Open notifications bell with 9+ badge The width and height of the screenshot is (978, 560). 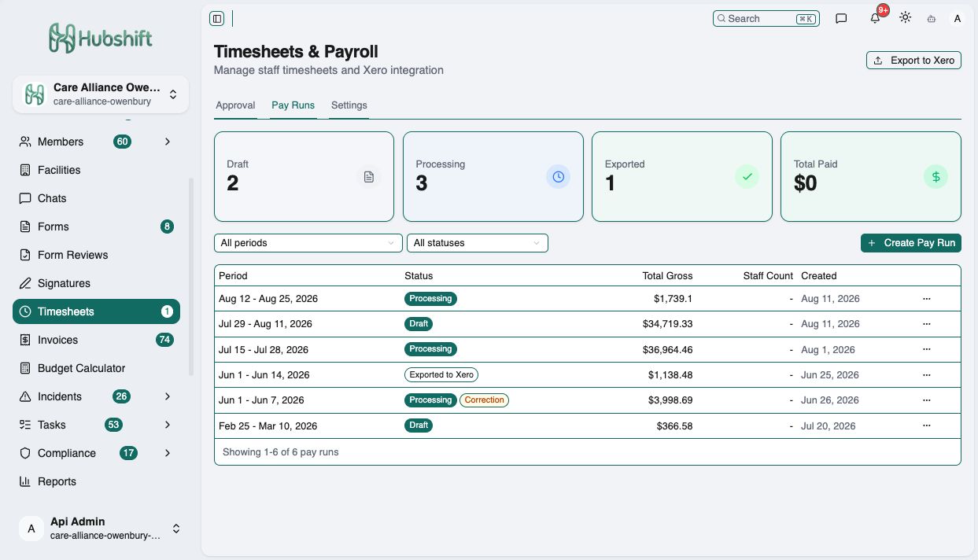tap(875, 19)
